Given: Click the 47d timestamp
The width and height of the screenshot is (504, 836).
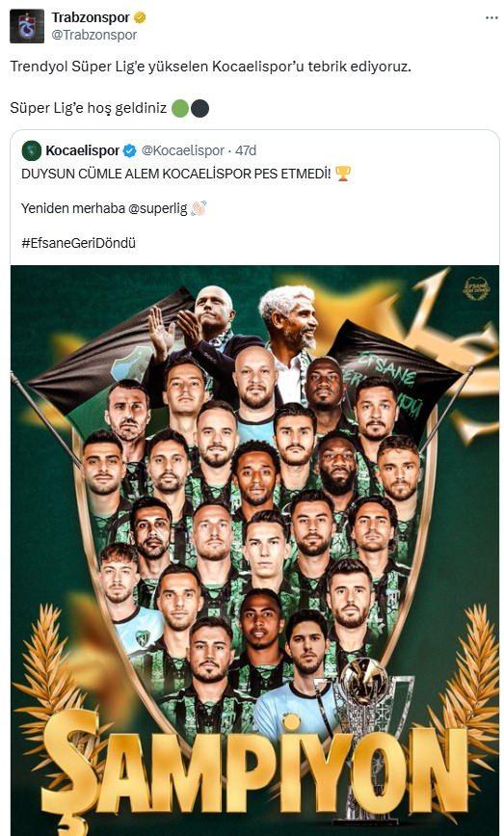Looking at the screenshot, I should [x=246, y=150].
